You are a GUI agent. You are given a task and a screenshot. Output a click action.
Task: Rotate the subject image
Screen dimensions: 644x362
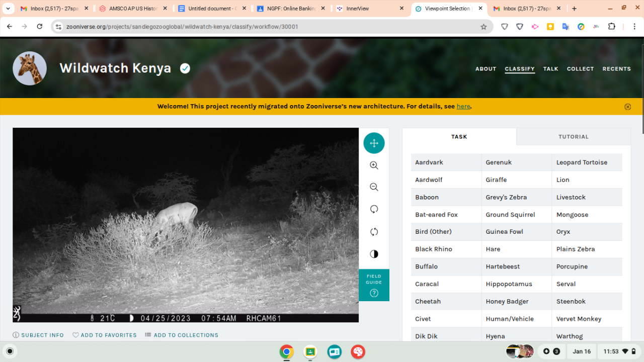(x=374, y=209)
